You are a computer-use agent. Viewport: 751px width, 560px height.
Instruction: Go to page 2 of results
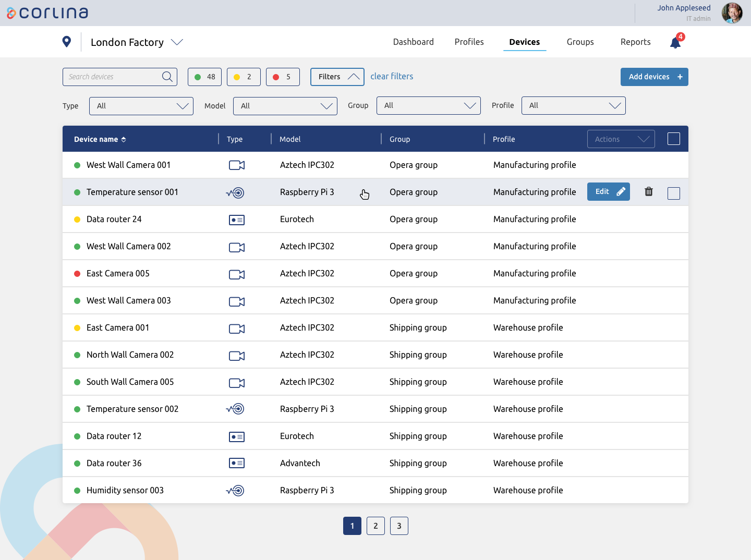(375, 526)
